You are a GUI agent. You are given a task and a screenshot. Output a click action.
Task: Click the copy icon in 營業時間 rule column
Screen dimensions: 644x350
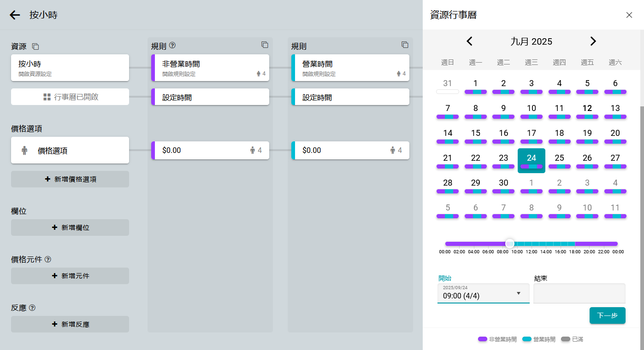point(405,45)
